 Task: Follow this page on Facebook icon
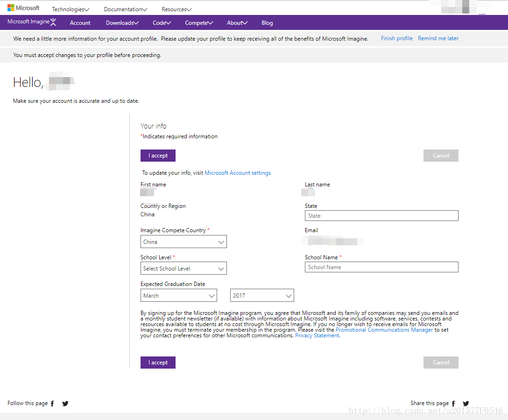[52, 404]
